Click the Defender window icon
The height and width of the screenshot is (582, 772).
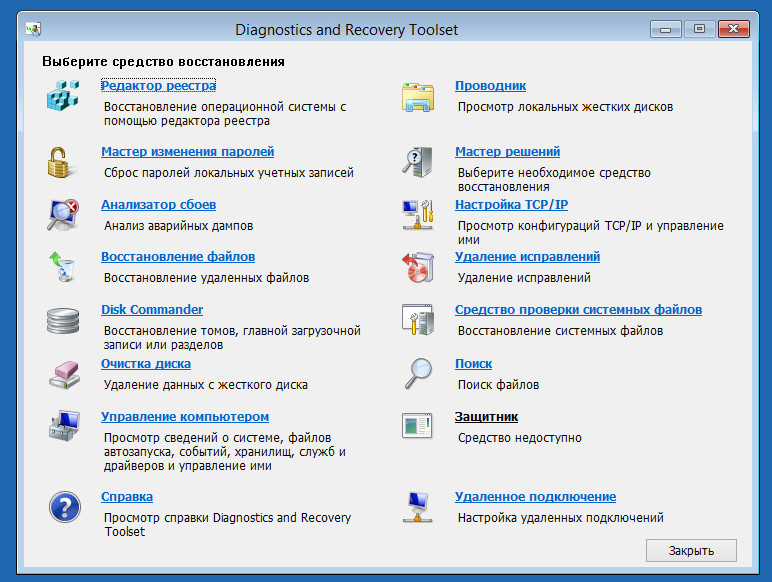(x=417, y=425)
